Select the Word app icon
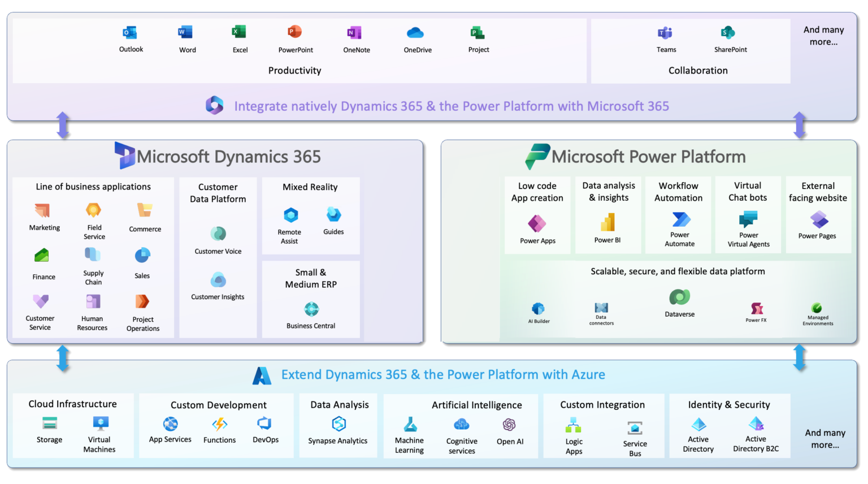 point(185,32)
